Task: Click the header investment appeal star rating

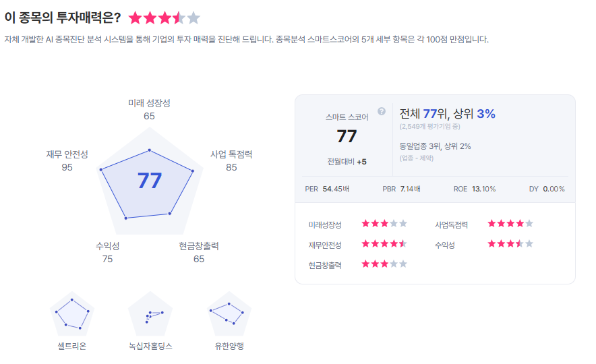Action: (x=164, y=18)
